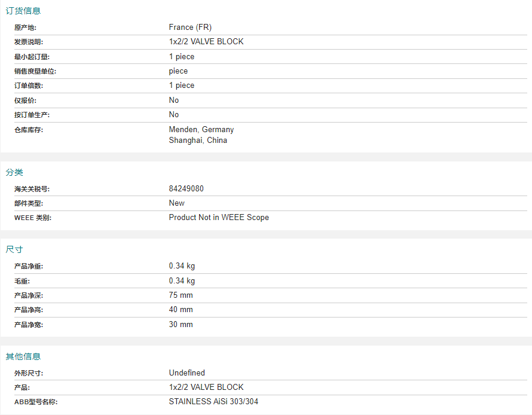532x415 pixels.
Task: Click the 75 mm net depth value
Action: click(x=181, y=295)
